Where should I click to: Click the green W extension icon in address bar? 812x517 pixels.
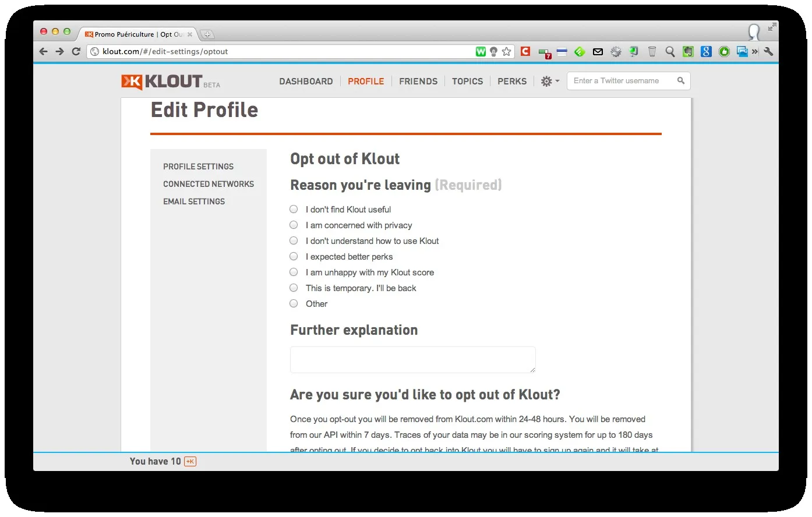pyautogui.click(x=481, y=51)
